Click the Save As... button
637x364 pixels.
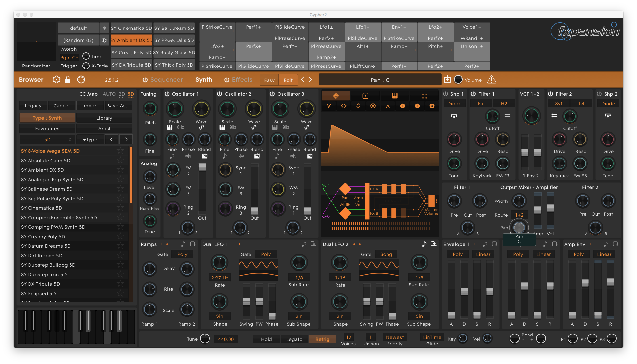tap(118, 106)
